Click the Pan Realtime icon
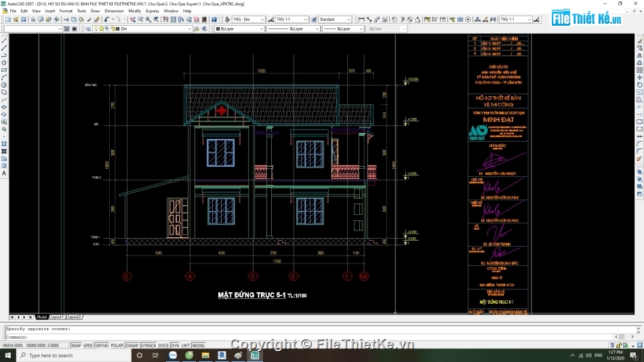 tap(133, 19)
